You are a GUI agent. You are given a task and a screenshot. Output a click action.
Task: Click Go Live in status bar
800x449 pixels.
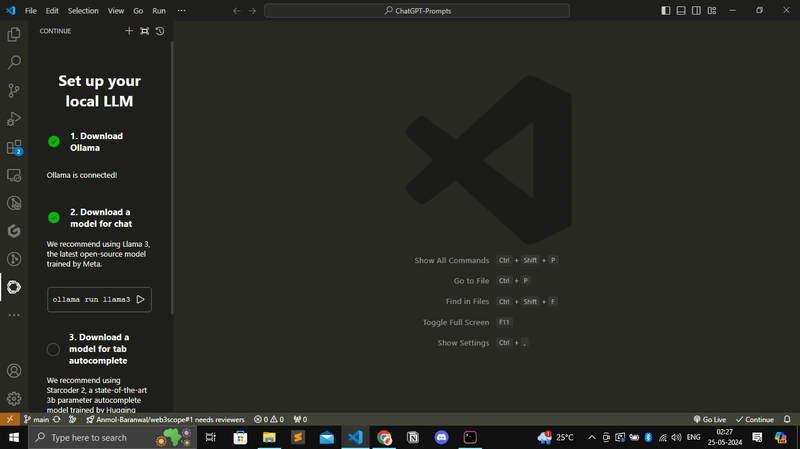[710, 419]
